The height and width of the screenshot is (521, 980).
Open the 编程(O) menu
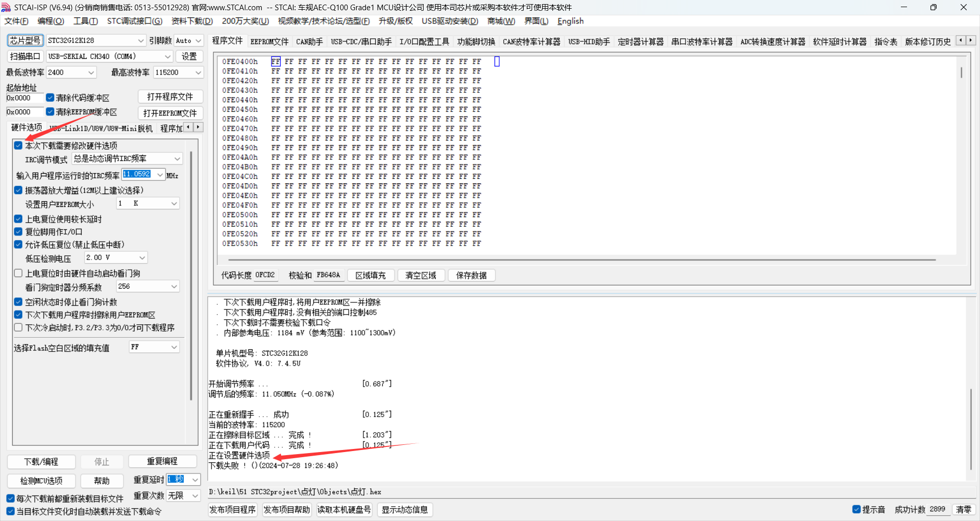(x=51, y=21)
